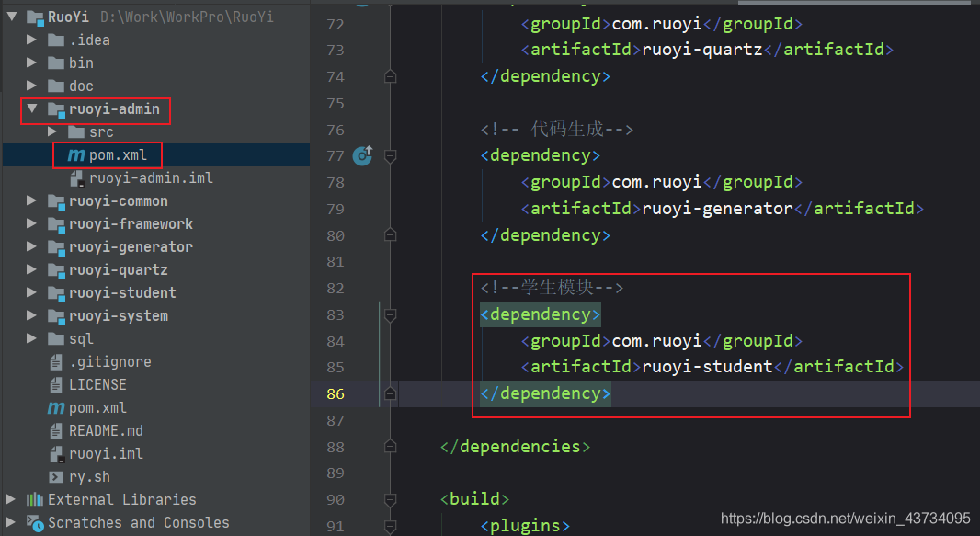Expand the doc folder arrow
The width and height of the screenshot is (980, 536).
pyautogui.click(x=31, y=86)
